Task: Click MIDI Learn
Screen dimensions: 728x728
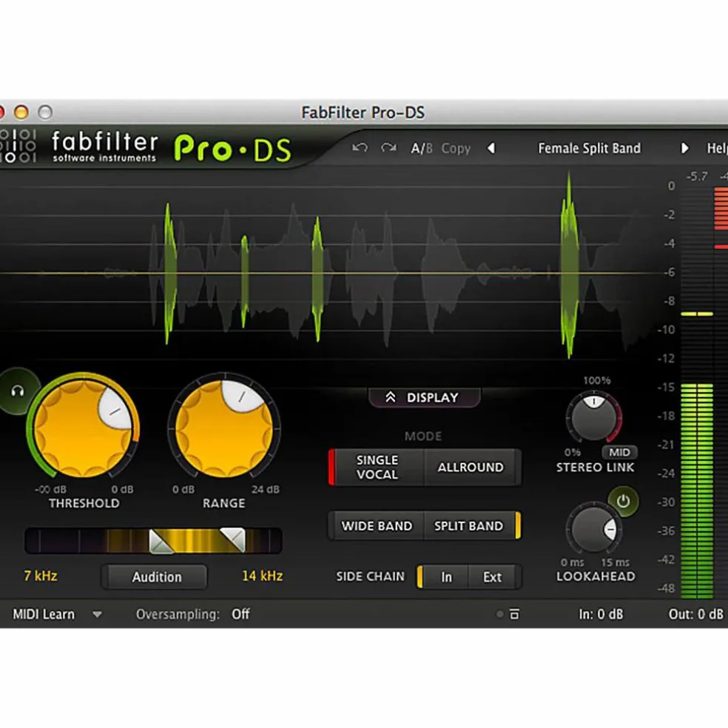Action: 44,614
